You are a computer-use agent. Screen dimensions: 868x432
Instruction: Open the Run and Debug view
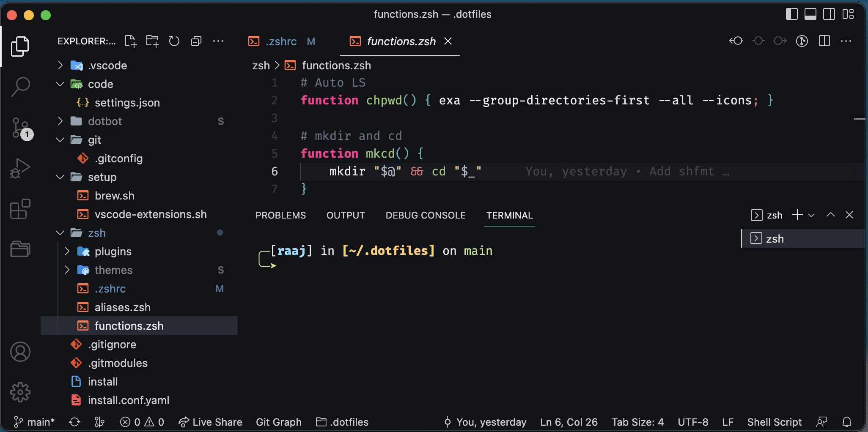(20, 168)
